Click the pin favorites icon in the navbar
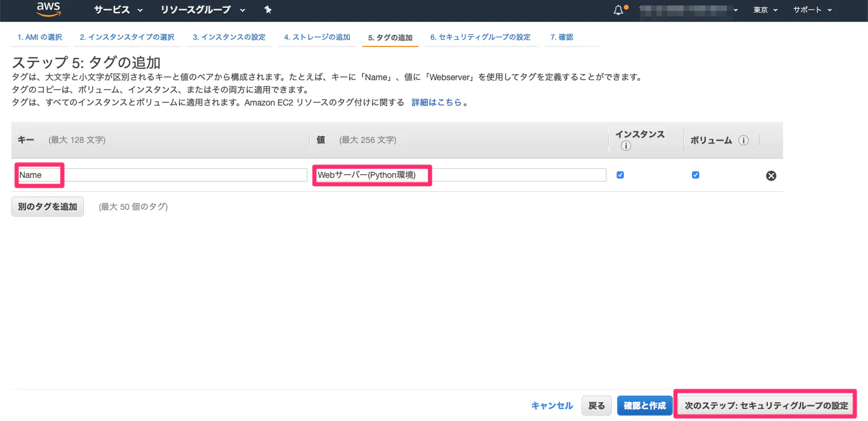This screenshot has height=421, width=868. [x=268, y=10]
